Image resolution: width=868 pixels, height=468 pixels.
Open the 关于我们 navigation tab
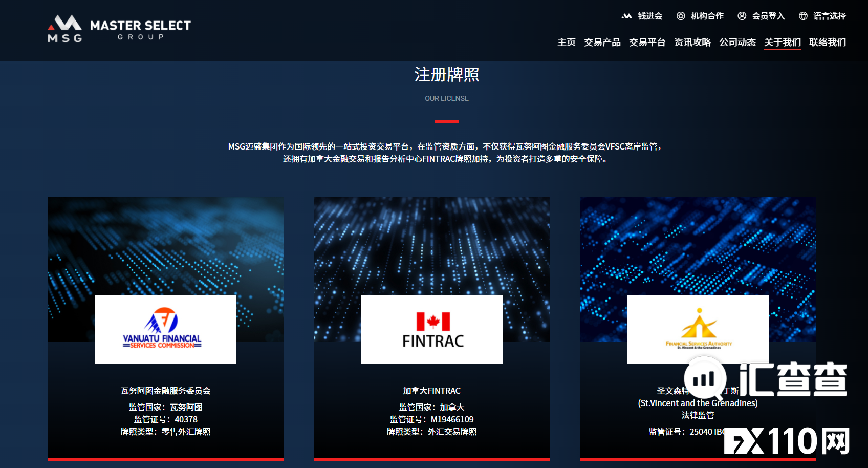[782, 42]
